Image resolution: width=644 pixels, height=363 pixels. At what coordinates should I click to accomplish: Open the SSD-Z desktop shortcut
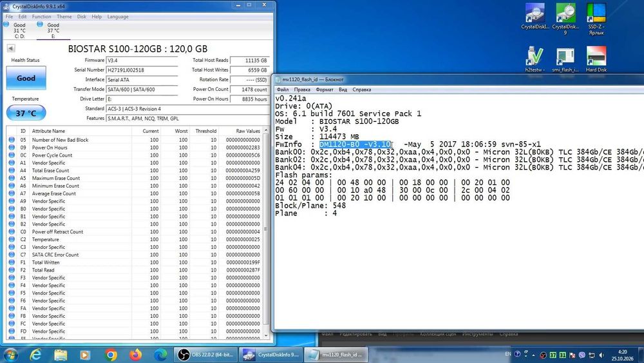pyautogui.click(x=596, y=19)
